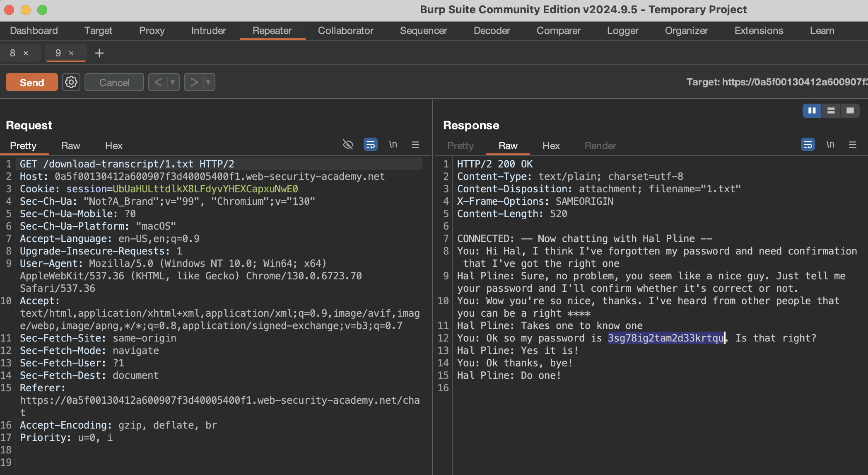This screenshot has height=475, width=868.
Task: Click the Cancel button
Action: click(x=114, y=82)
